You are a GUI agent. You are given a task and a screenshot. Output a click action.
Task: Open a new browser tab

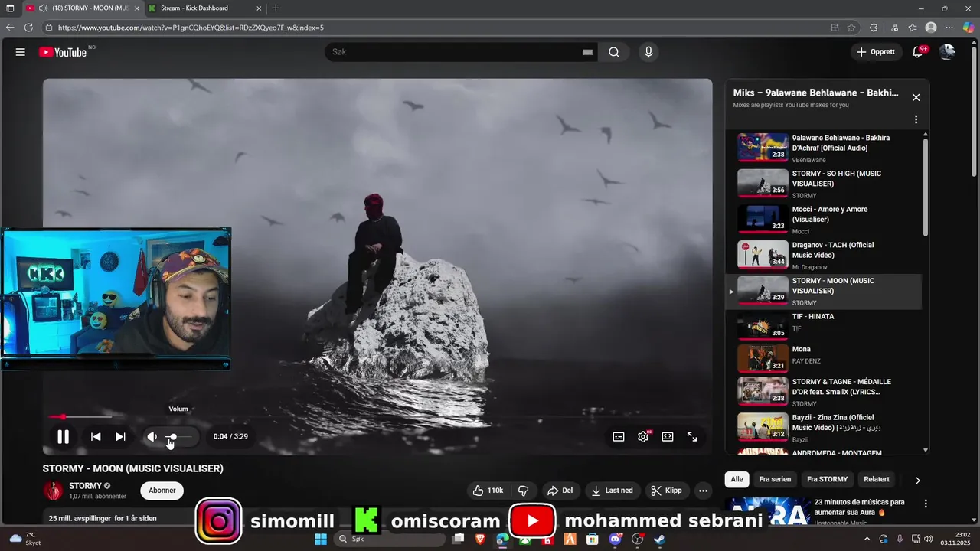pos(276,8)
